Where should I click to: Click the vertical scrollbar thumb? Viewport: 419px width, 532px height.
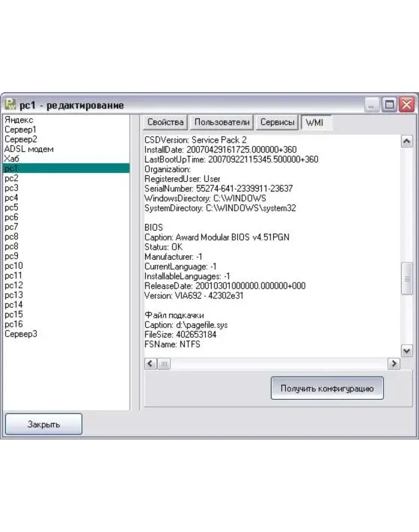tap(407, 279)
